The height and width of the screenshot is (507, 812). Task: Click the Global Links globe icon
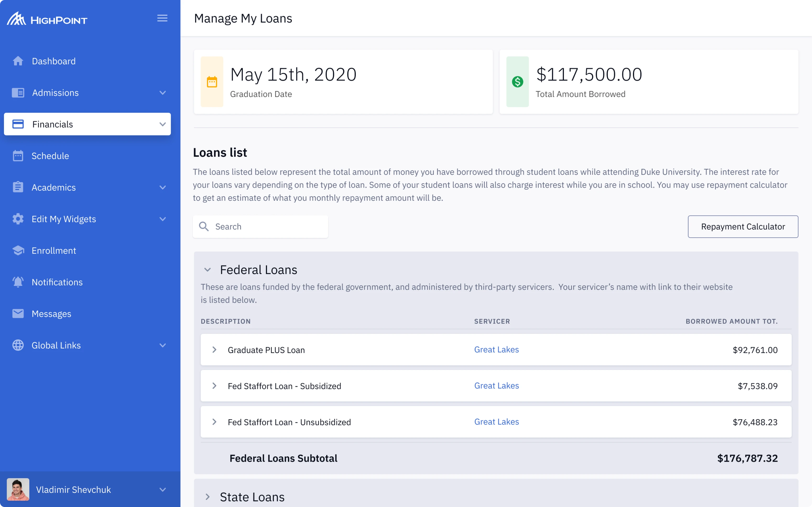pyautogui.click(x=18, y=345)
